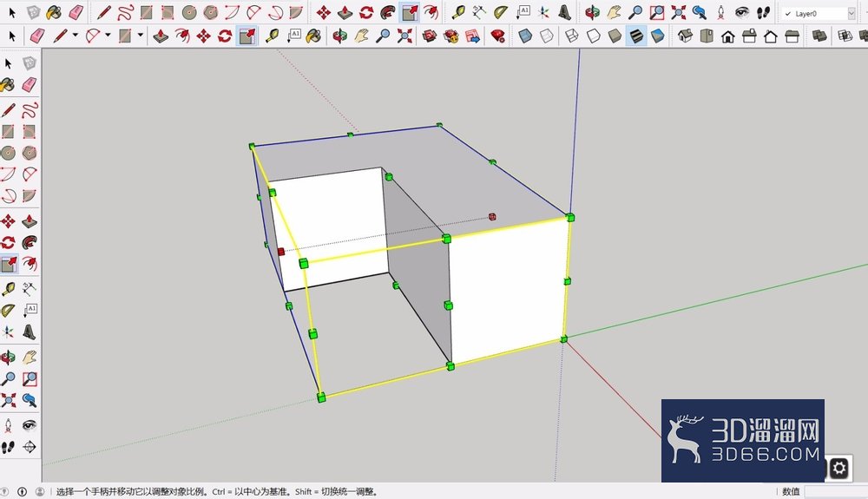Choose Push/Pull tool in left toolbar

click(x=30, y=221)
